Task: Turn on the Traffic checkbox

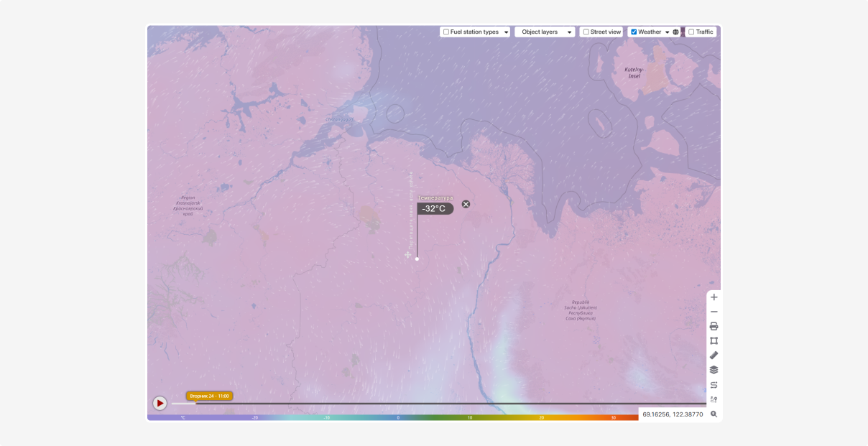Action: (691, 32)
